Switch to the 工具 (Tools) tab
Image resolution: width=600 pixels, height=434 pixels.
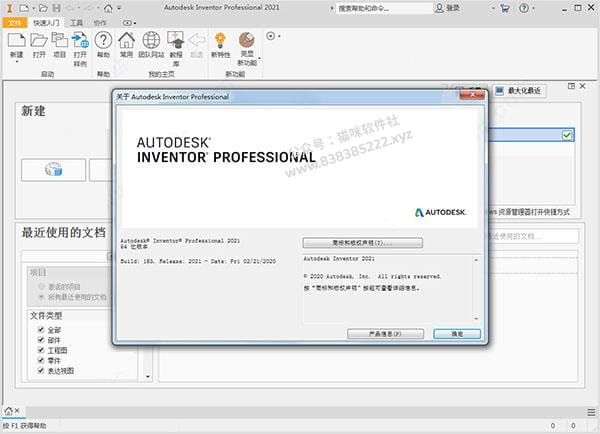pyautogui.click(x=76, y=23)
